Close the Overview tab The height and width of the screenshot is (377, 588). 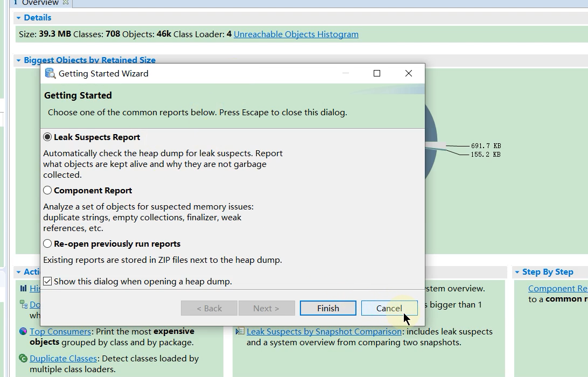(66, 2)
